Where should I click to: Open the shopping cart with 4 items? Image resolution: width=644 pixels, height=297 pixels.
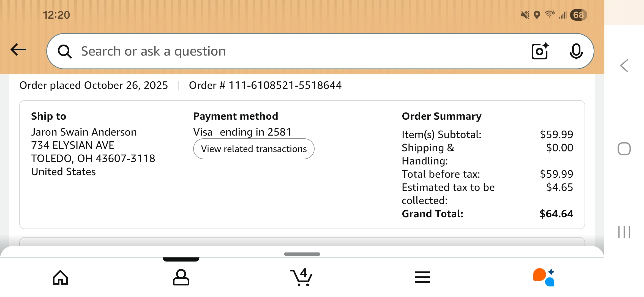point(302,277)
